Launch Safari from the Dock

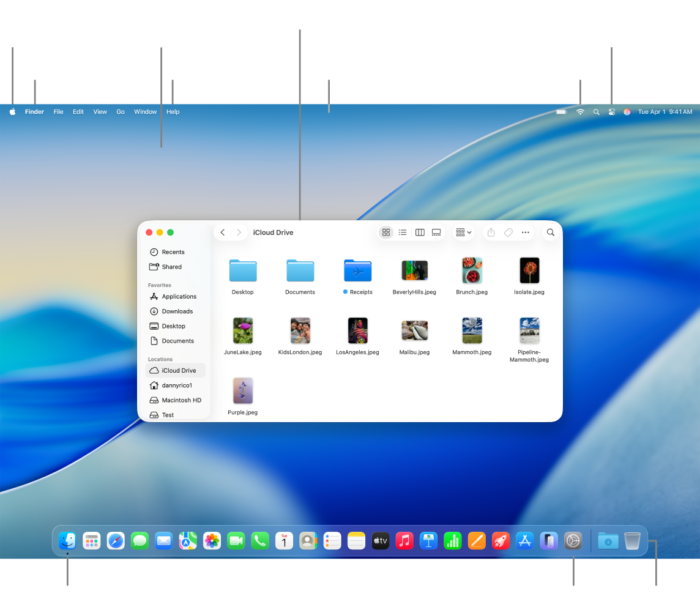pyautogui.click(x=116, y=541)
